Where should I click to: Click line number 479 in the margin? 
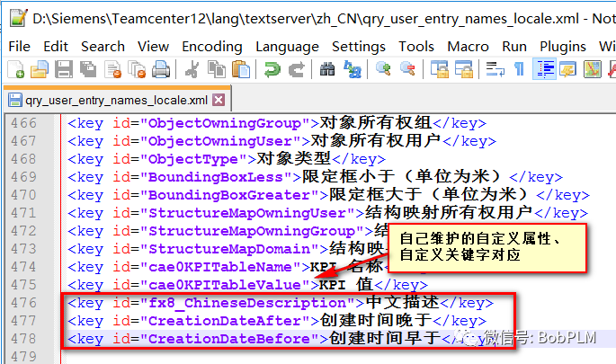23,357
